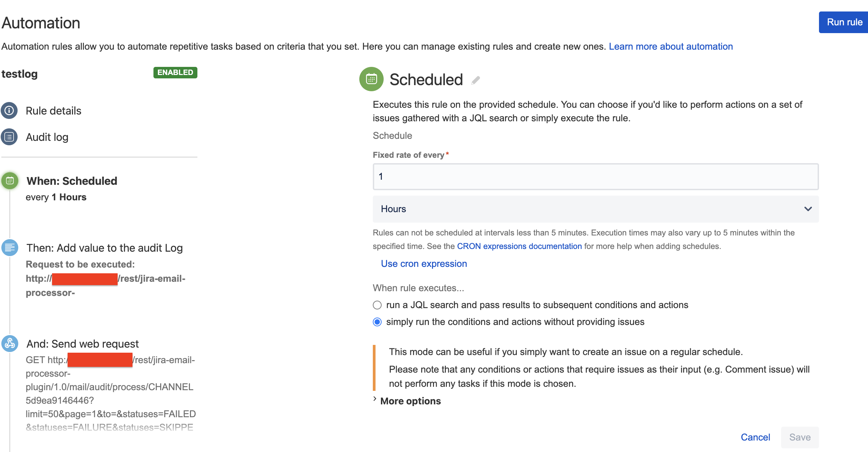Viewport: 868px width, 452px height.
Task: Click the large green Scheduled header icon
Action: (x=371, y=79)
